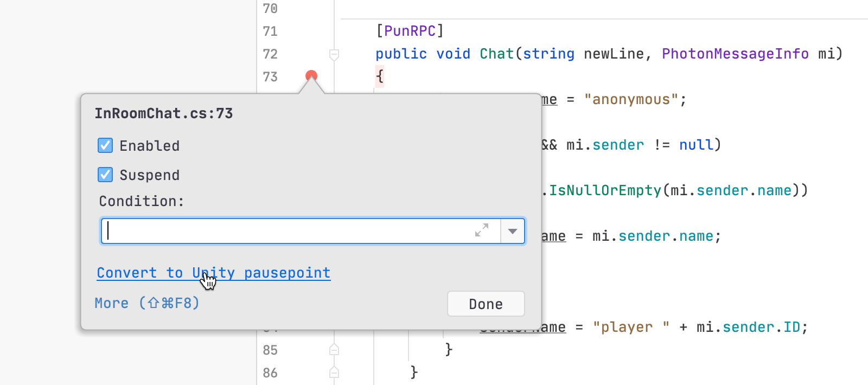Click the void keyword on line 72
This screenshot has height=385, width=868.
tap(453, 54)
